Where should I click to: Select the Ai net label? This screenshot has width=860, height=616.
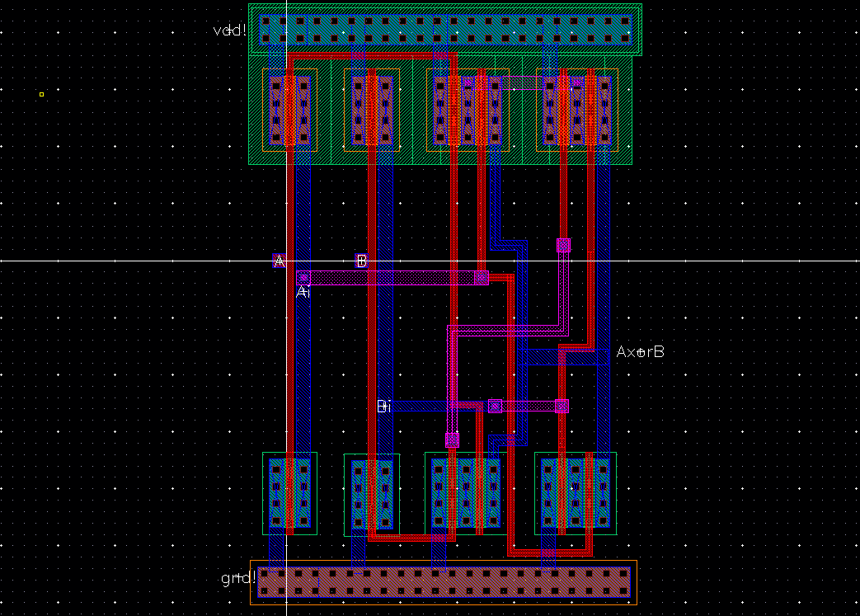(x=303, y=293)
